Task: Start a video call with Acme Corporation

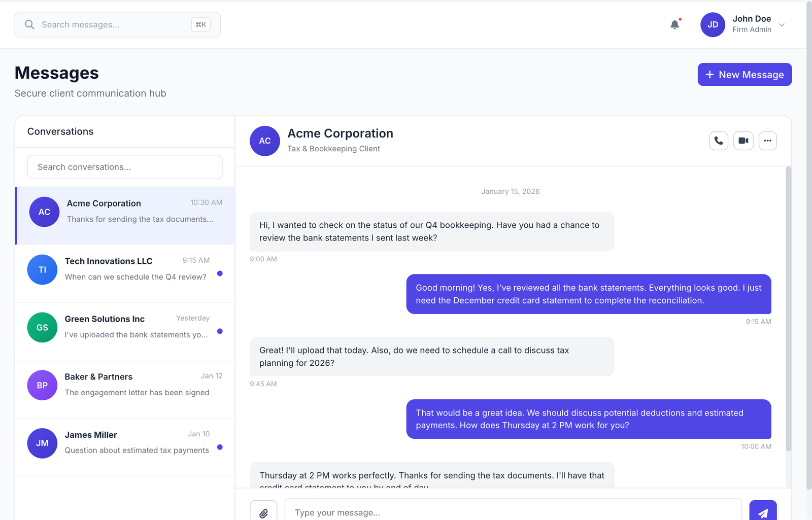Action: (x=743, y=141)
